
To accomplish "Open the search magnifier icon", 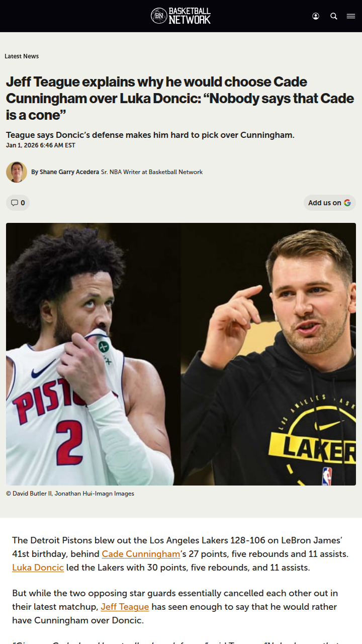I will tap(334, 16).
